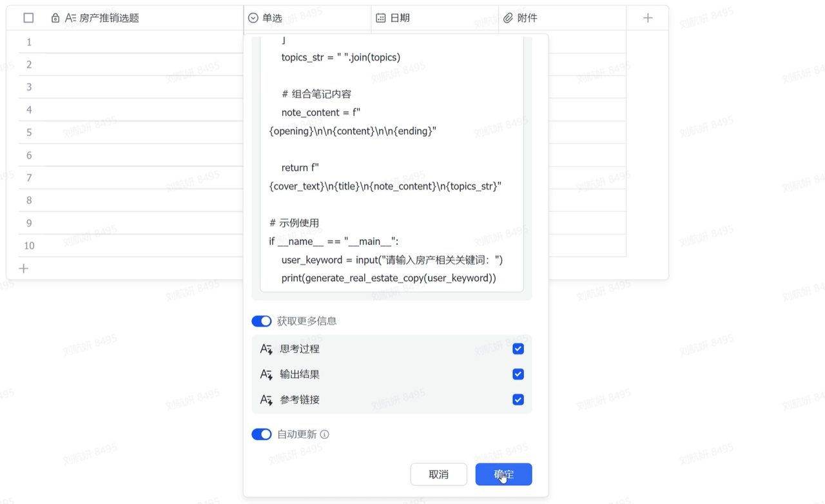Viewport: 825px width, 504px height.
Task: Click the AI spark icon beside 参考链接
Action: pos(266,400)
